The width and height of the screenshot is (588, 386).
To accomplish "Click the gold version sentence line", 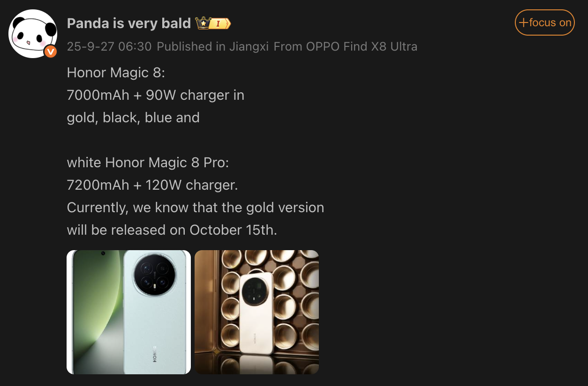I will click(196, 207).
